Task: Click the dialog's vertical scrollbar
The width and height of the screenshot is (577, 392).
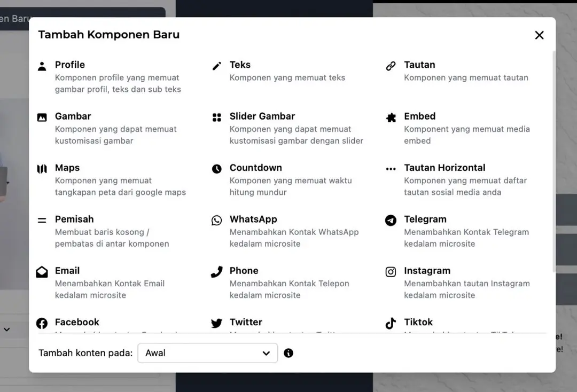Action: 553,160
